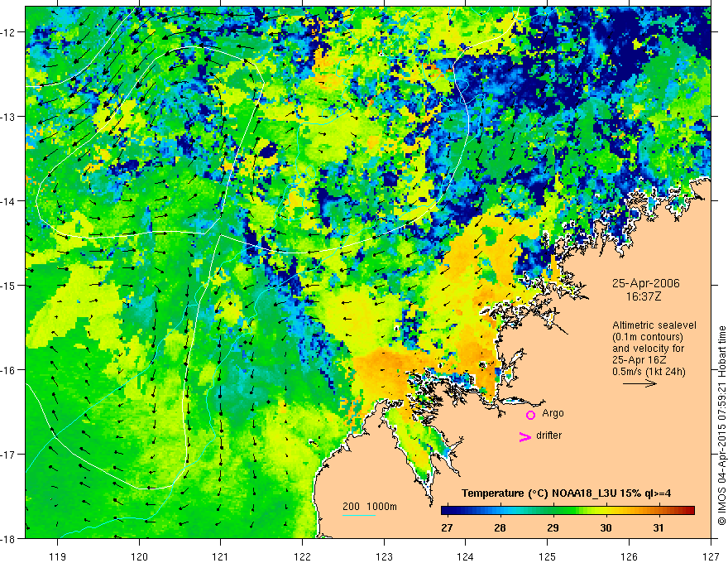The height and width of the screenshot is (563, 728).
Task: Click the color bar value 29
Action: click(x=553, y=527)
